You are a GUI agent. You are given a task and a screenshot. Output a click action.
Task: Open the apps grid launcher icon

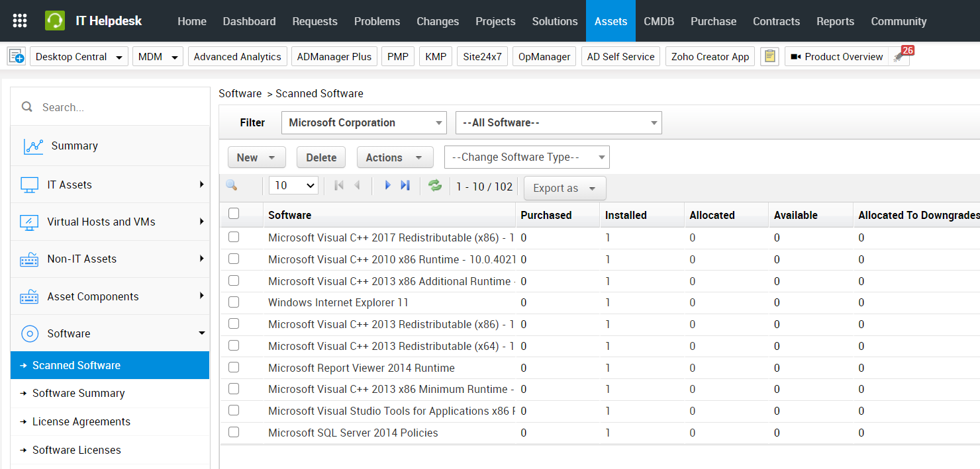click(20, 21)
